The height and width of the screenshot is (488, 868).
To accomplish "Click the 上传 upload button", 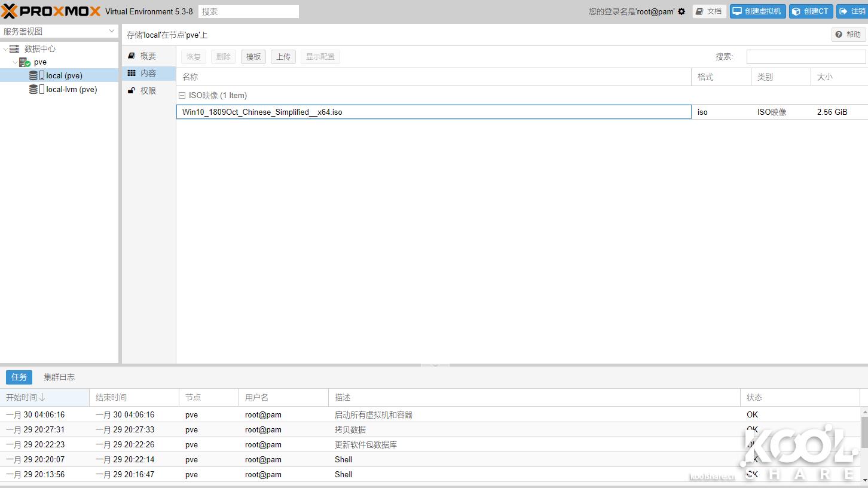I will point(283,57).
